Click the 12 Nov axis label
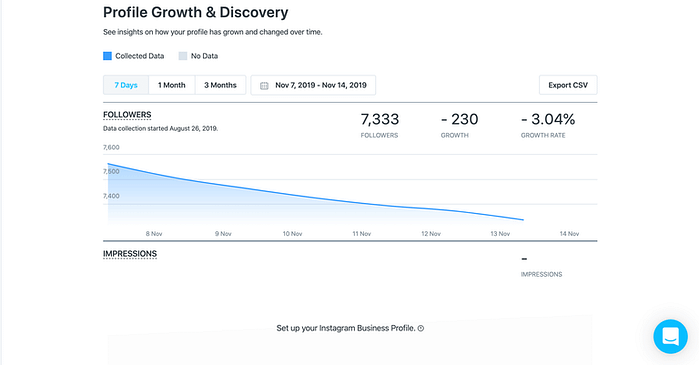Image resolution: width=699 pixels, height=365 pixels. 431,234
